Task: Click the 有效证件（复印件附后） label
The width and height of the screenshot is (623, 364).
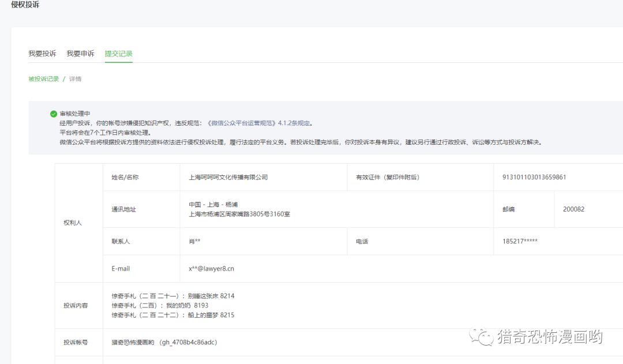Action: (388, 177)
